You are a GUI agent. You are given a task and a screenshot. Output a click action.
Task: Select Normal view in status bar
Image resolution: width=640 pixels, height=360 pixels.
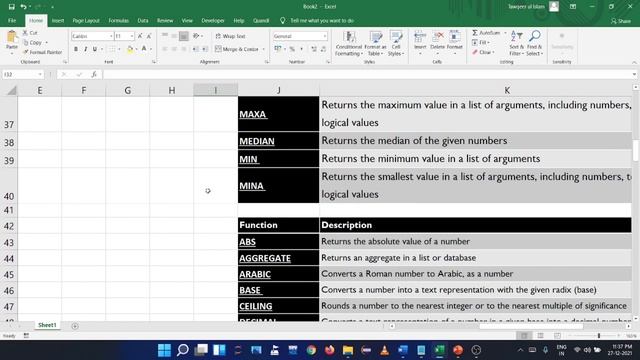pos(524,336)
